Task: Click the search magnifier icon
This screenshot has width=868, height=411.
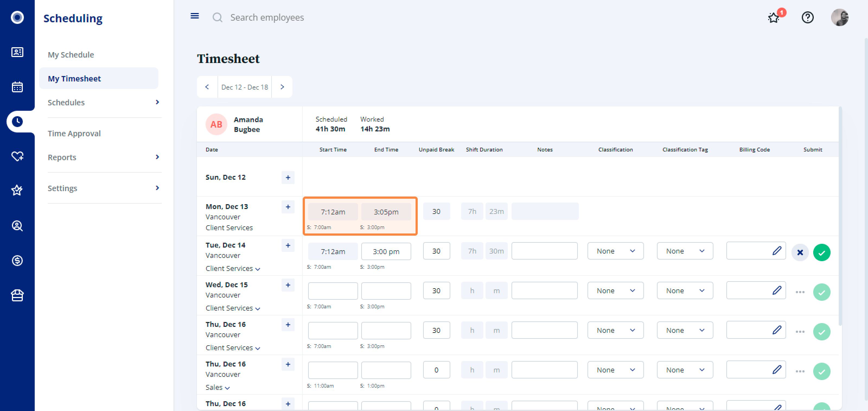Action: coord(217,17)
